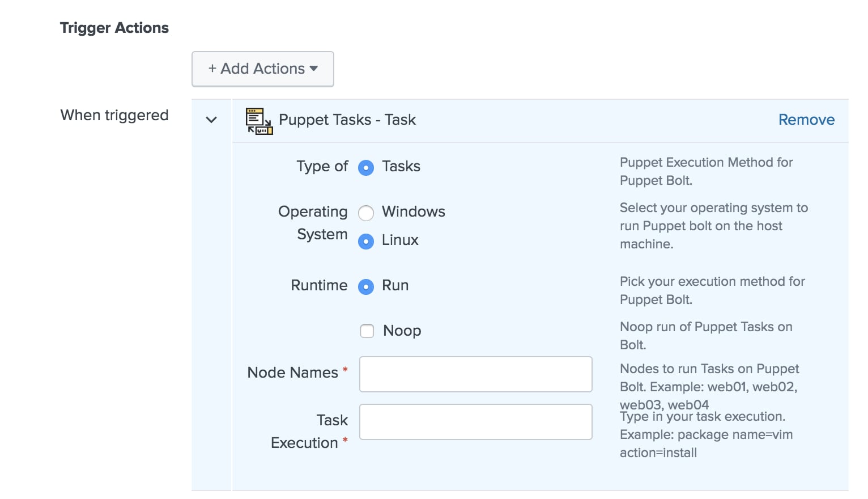Collapse the Puppet Tasks action chevron
The image size is (868, 499).
pos(211,120)
